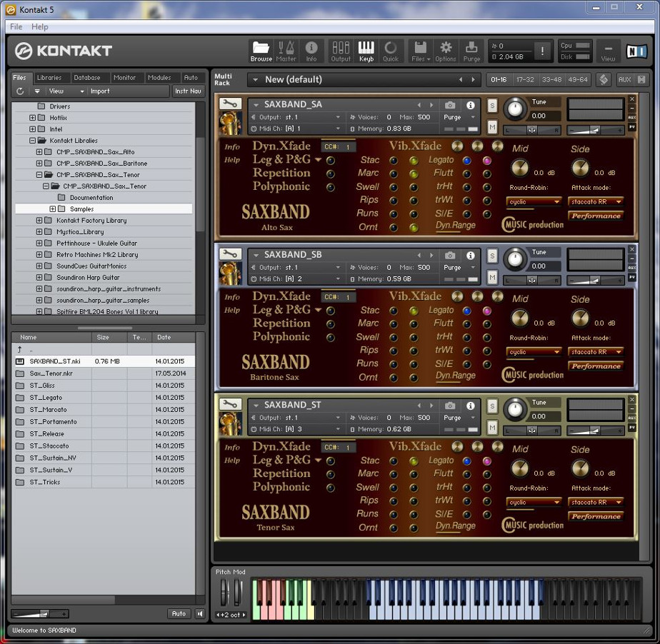660x644 pixels.
Task: Open SAXBAND_SA Round-Robin cyclic dropdown
Action: pos(534,201)
